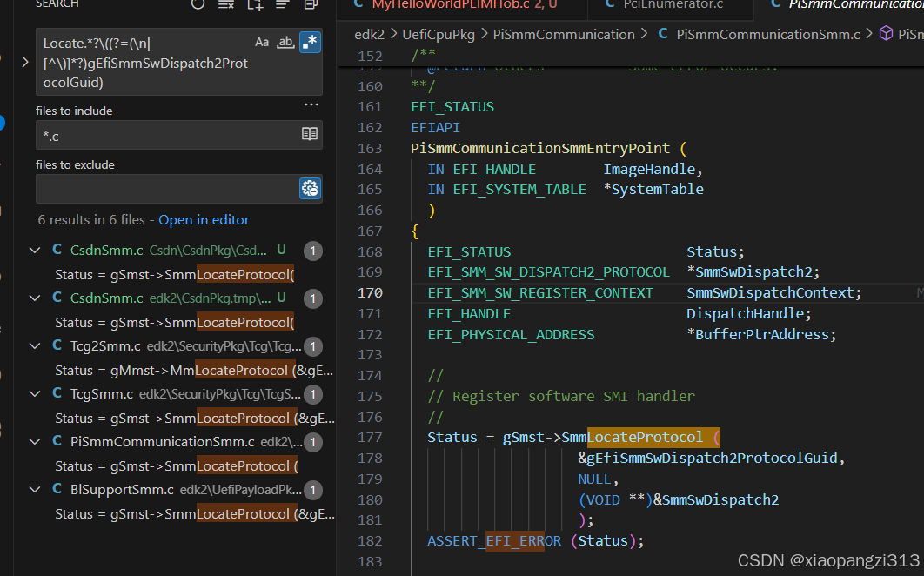Open the MmLocateProtocol match under Tcg2Smm.c

tap(194, 371)
